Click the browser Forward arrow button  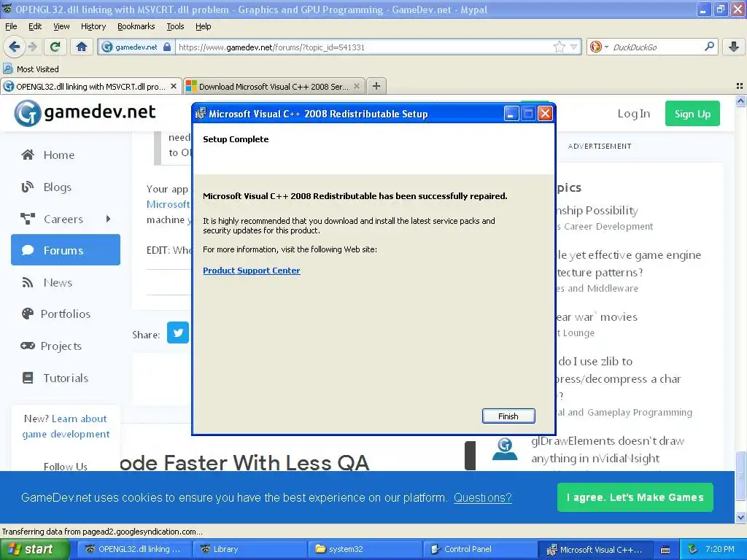point(32,47)
